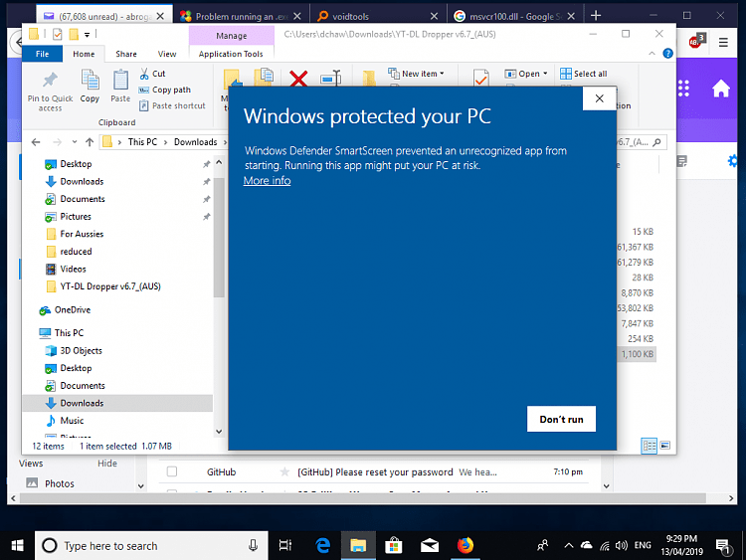
Task: Click Explorer Forward arrow
Action: tap(57, 142)
